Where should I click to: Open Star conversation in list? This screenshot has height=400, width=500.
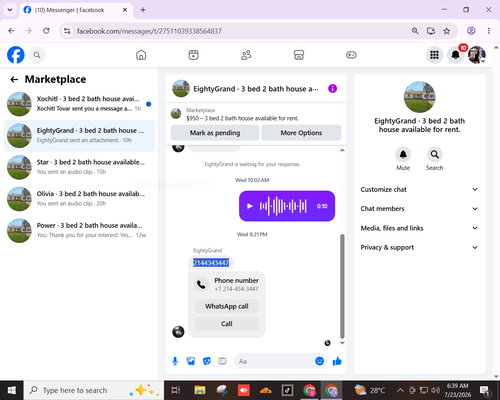click(x=79, y=167)
